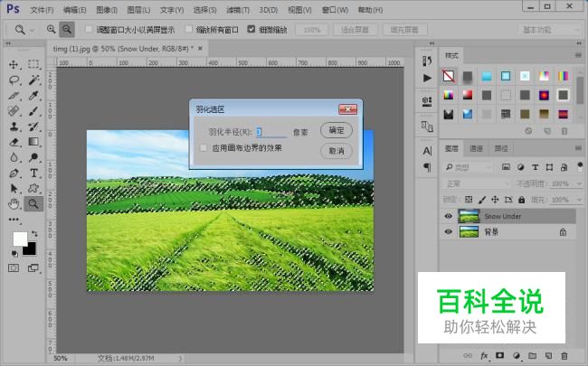Change screen mode icon
The image size is (588, 366).
coord(33,267)
